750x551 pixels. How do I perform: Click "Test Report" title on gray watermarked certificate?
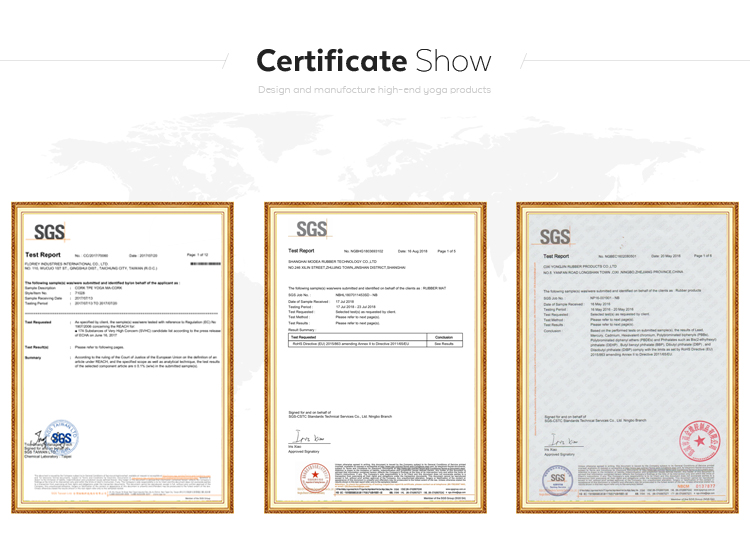tap(556, 256)
